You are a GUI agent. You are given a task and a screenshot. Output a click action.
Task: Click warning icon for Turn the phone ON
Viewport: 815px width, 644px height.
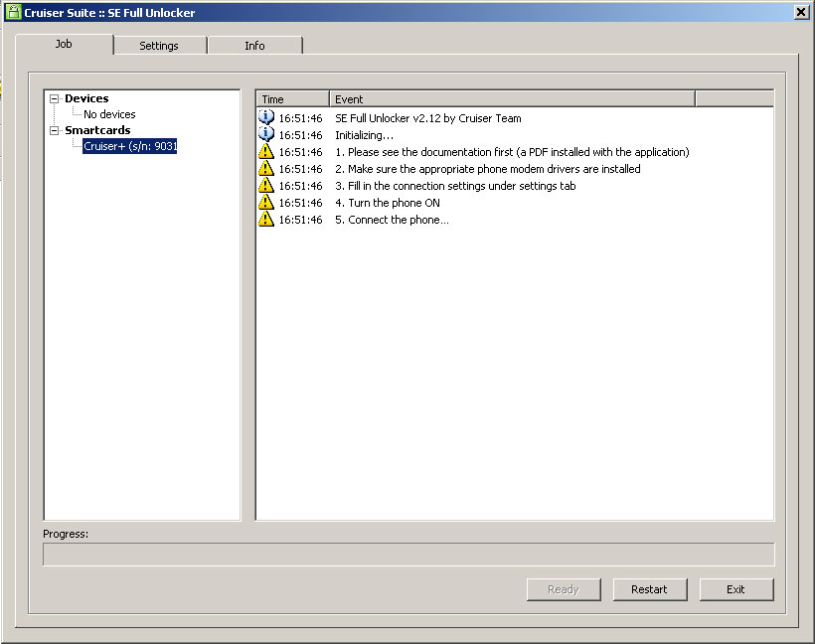pyautogui.click(x=266, y=202)
